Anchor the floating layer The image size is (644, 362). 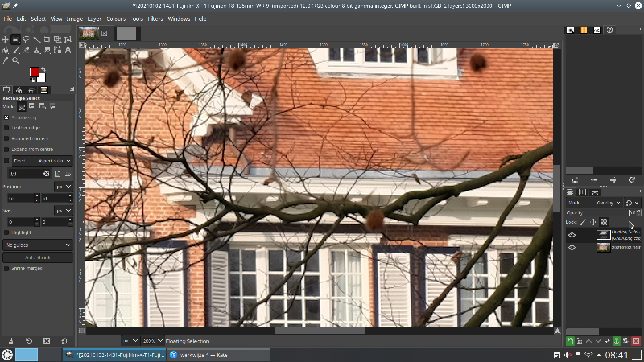click(x=617, y=341)
